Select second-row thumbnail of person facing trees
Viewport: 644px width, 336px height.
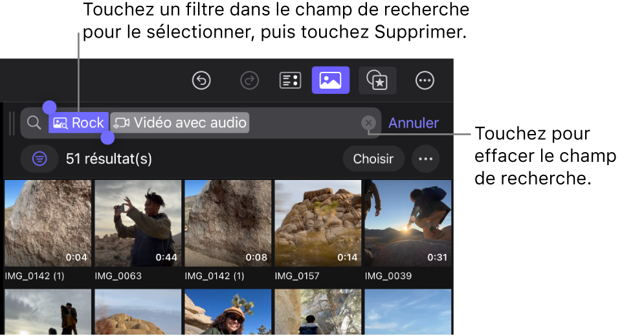(x=318, y=312)
